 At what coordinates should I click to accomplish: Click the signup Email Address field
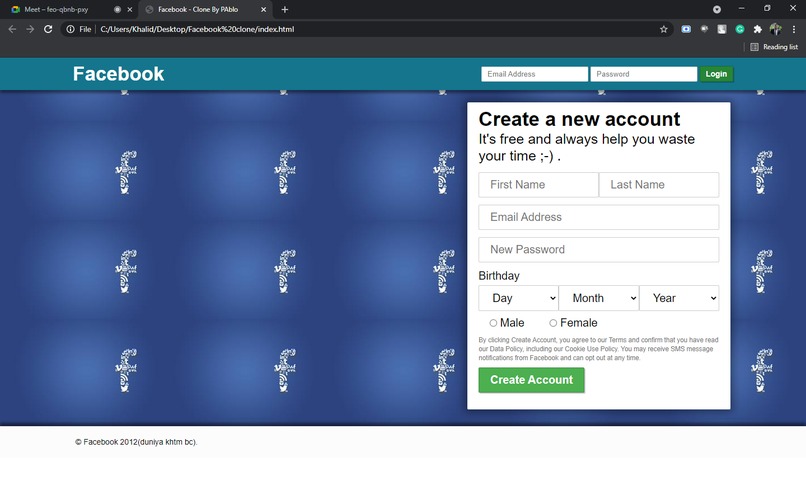click(x=598, y=217)
